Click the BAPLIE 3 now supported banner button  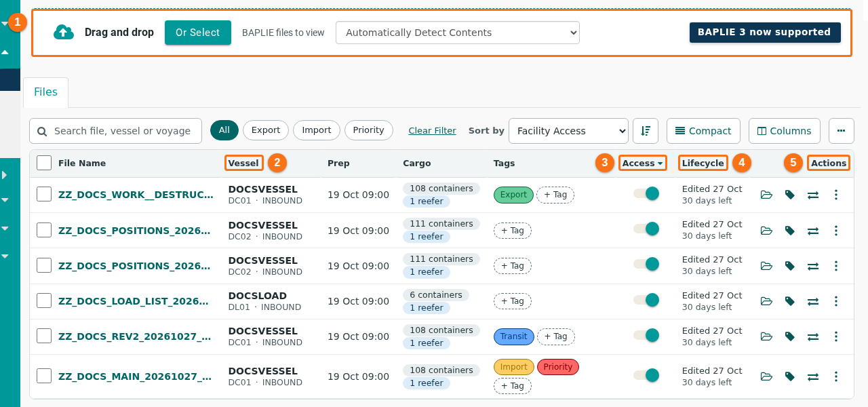click(x=764, y=33)
